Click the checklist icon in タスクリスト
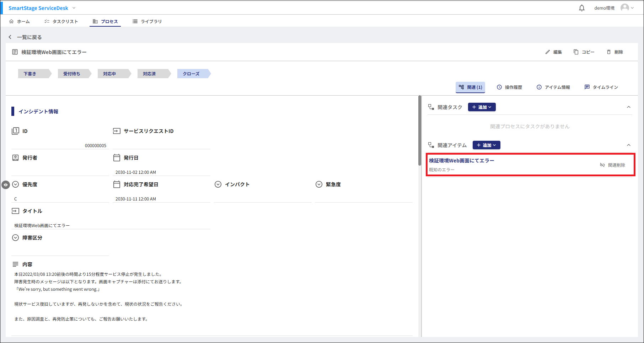644x343 pixels. click(47, 21)
